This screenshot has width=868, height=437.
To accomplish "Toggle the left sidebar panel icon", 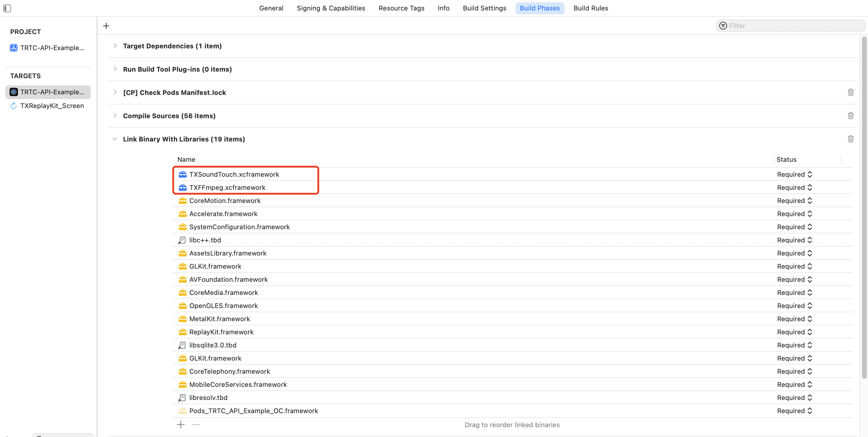I will tap(7, 8).
